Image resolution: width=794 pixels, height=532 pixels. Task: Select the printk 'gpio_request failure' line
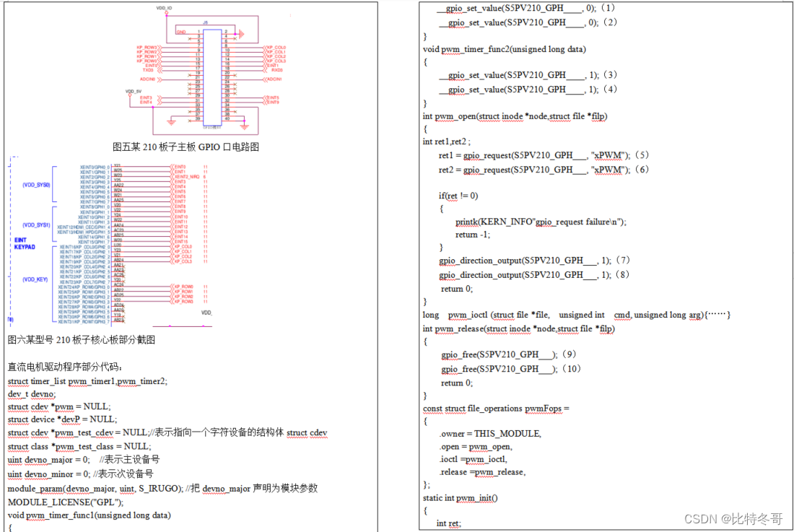pos(541,222)
